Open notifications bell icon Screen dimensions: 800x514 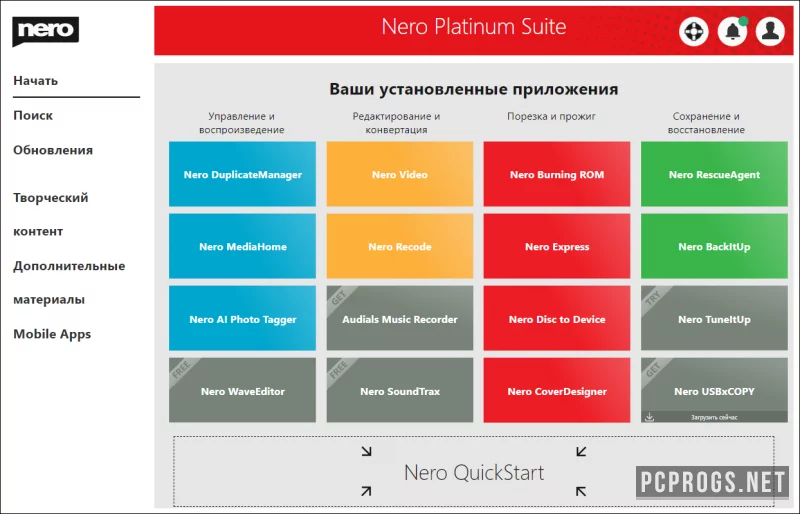pyautogui.click(x=732, y=31)
